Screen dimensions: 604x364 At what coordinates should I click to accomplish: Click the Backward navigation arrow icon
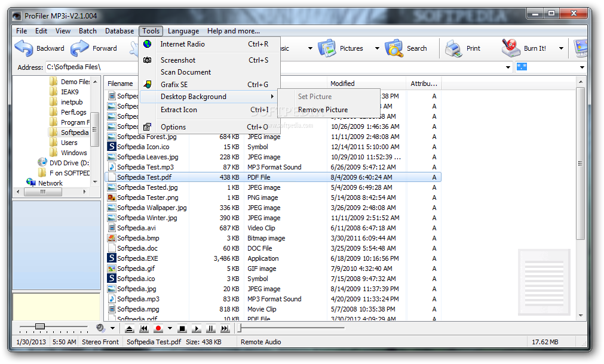click(x=24, y=48)
